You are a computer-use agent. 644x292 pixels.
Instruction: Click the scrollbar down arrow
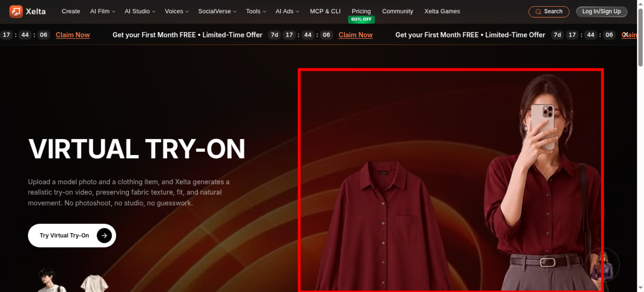click(x=640, y=287)
